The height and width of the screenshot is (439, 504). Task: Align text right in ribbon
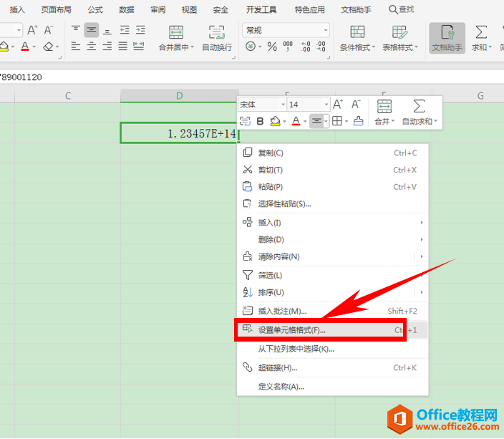coord(107,47)
